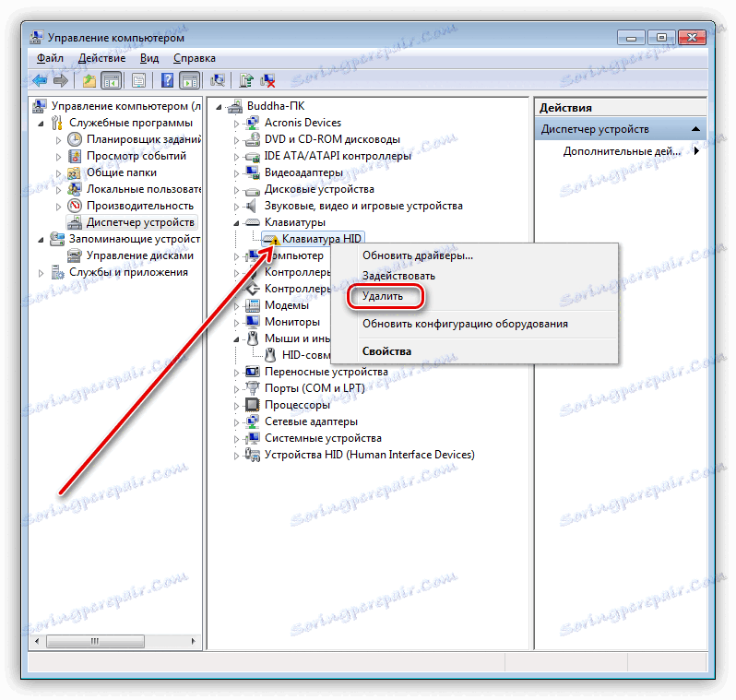Image resolution: width=736 pixels, height=700 pixels.
Task: Close the Управление компьютером window
Action: pyautogui.click(x=692, y=37)
